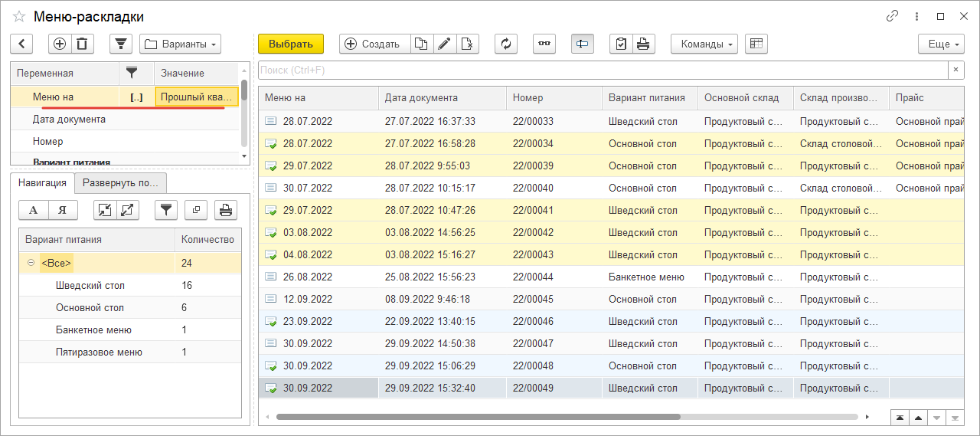Click the mark-for-deletion document icon
The height and width of the screenshot is (436, 980).
coord(467,44)
